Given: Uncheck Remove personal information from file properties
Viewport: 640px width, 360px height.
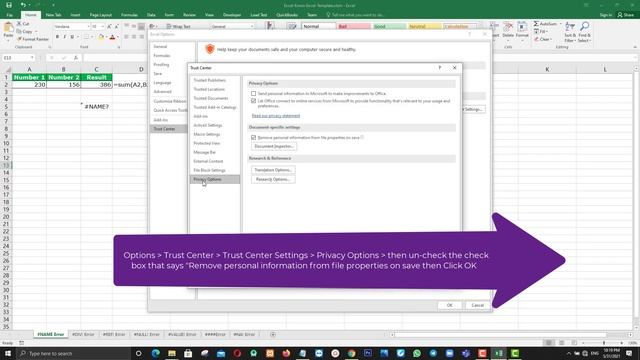Looking at the screenshot, I should (253, 138).
